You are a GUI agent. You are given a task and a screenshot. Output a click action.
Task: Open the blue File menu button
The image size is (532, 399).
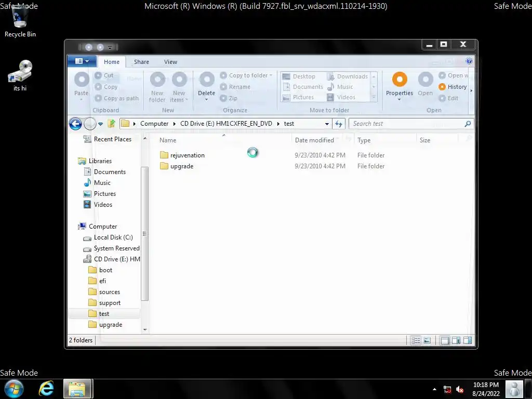[82, 61]
